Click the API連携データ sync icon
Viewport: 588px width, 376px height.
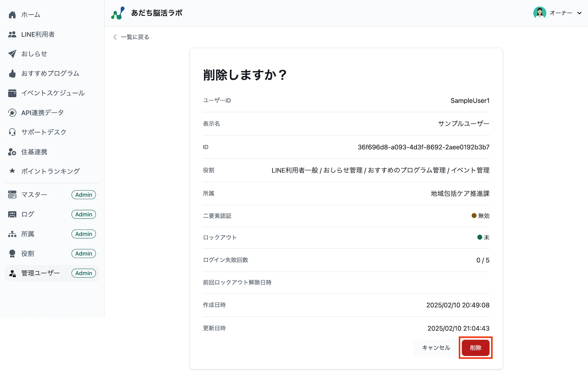(12, 113)
